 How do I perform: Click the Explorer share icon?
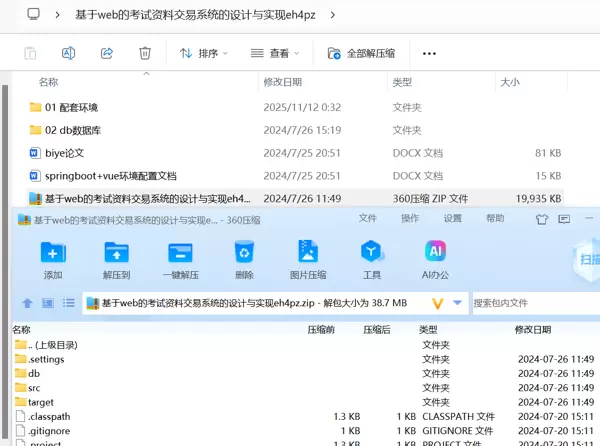[x=107, y=53]
